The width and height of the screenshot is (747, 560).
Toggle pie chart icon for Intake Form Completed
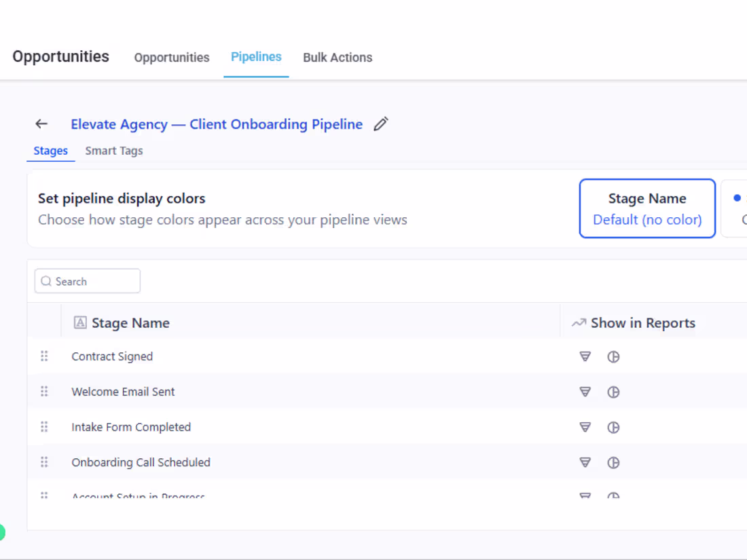pyautogui.click(x=613, y=427)
